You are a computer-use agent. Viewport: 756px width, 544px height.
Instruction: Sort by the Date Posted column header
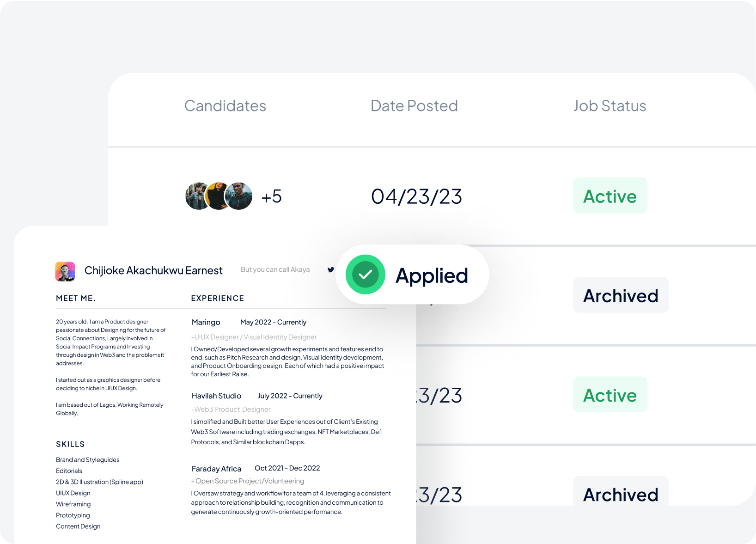(414, 106)
